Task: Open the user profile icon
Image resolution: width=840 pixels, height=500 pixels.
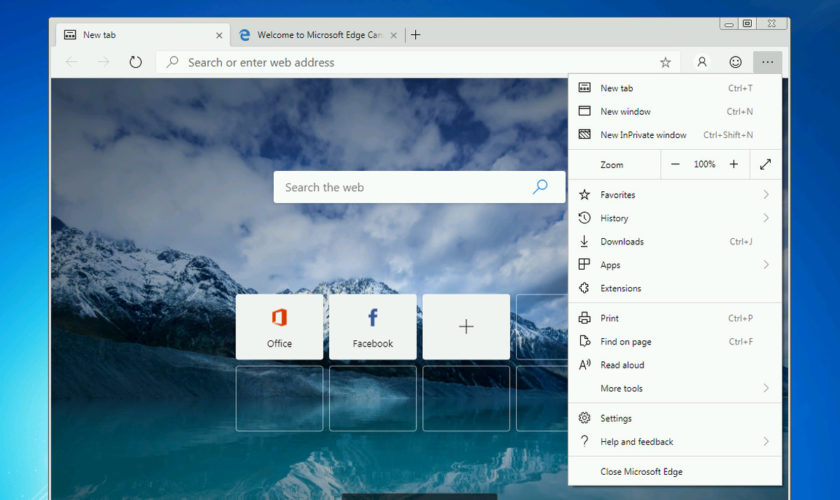Action: click(702, 62)
